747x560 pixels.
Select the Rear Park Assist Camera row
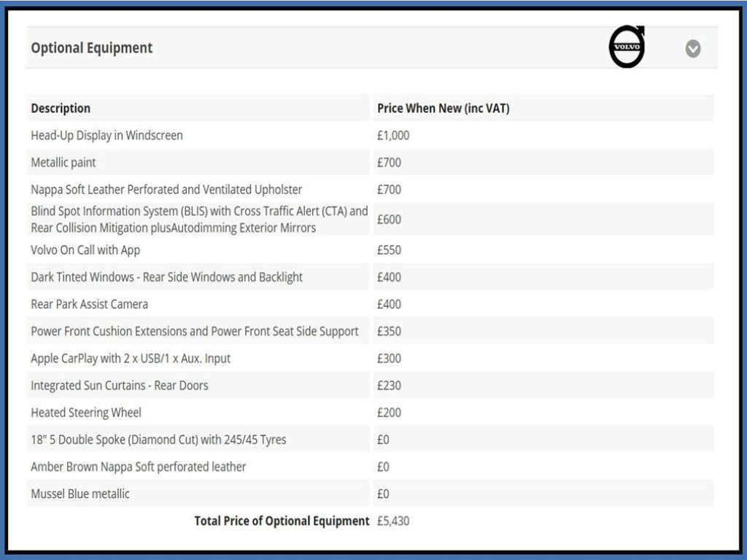pos(89,304)
